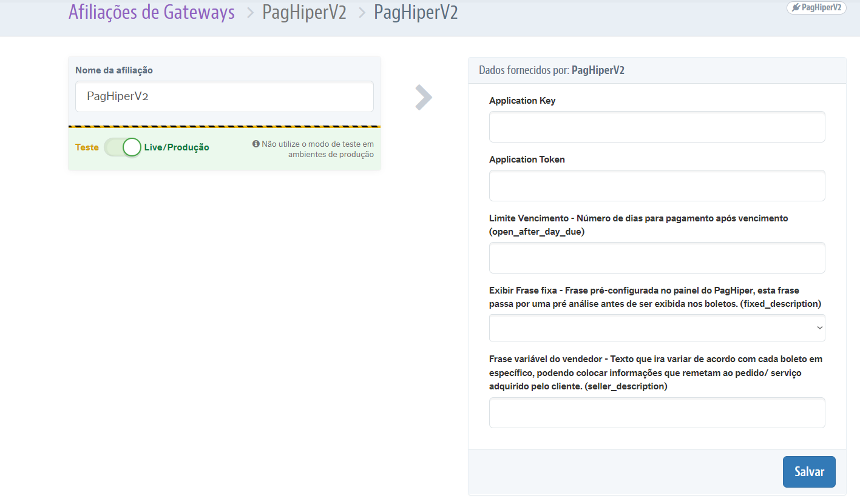This screenshot has width=860, height=504.
Task: Open Afiliações de Gateways breadcrumb link
Action: [152, 12]
